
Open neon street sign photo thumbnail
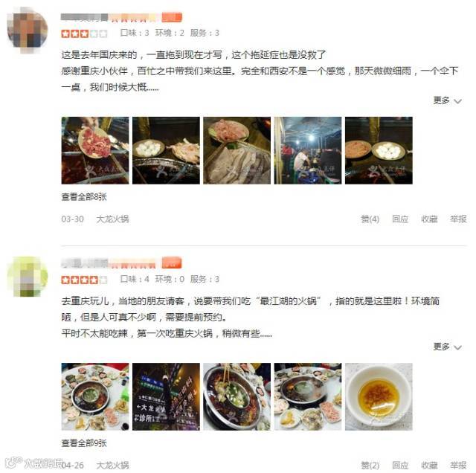[166, 396]
